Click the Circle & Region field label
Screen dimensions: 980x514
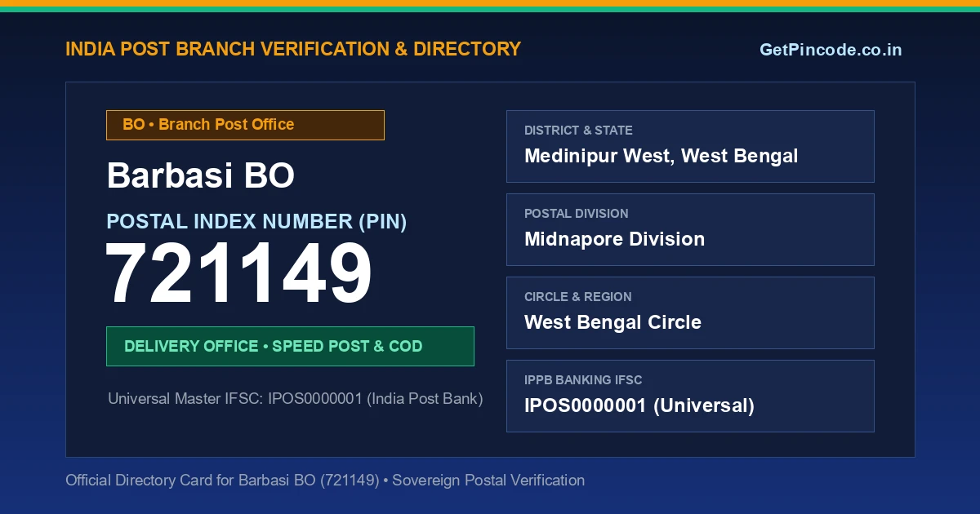(x=577, y=297)
